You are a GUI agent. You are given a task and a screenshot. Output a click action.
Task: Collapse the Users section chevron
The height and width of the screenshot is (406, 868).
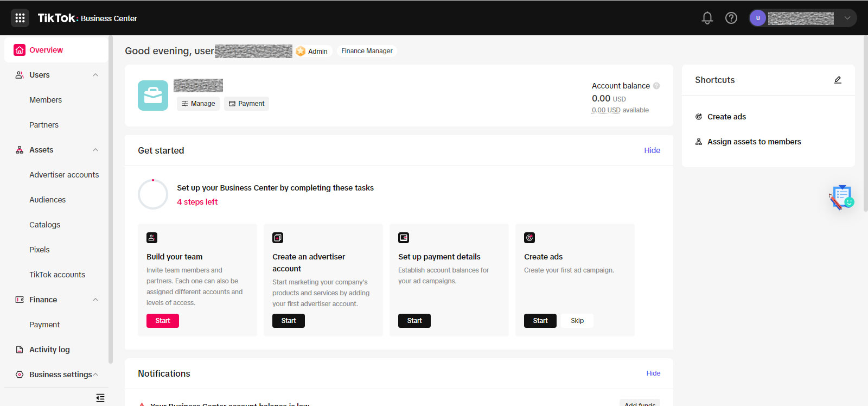click(95, 75)
